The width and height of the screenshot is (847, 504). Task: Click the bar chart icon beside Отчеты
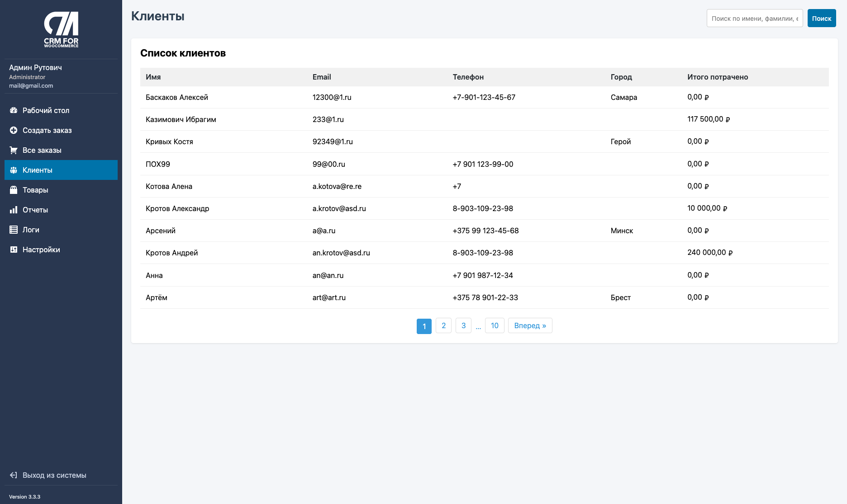(14, 210)
